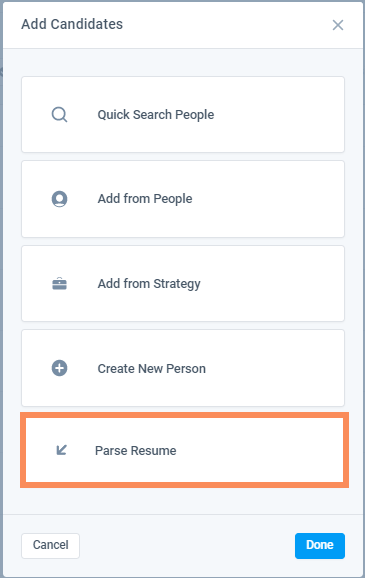The image size is (365, 578).
Task: Choose the Parse Resume text
Action: (136, 450)
